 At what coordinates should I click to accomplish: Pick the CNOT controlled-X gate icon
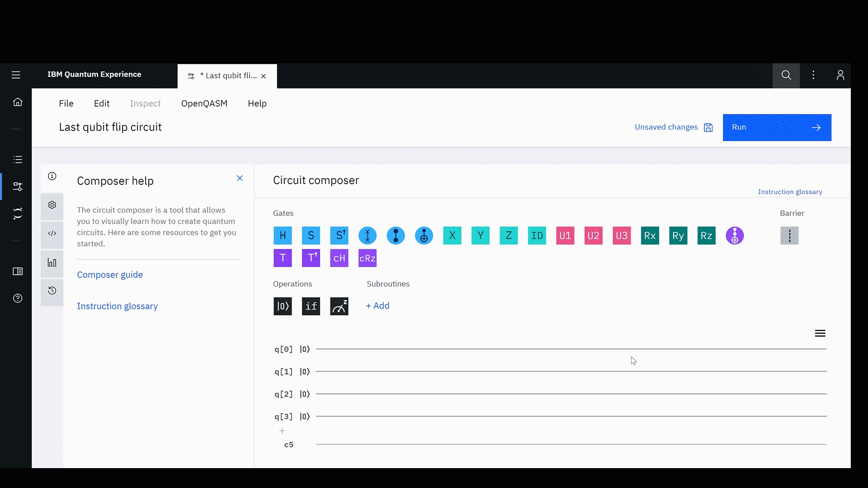pos(424,235)
